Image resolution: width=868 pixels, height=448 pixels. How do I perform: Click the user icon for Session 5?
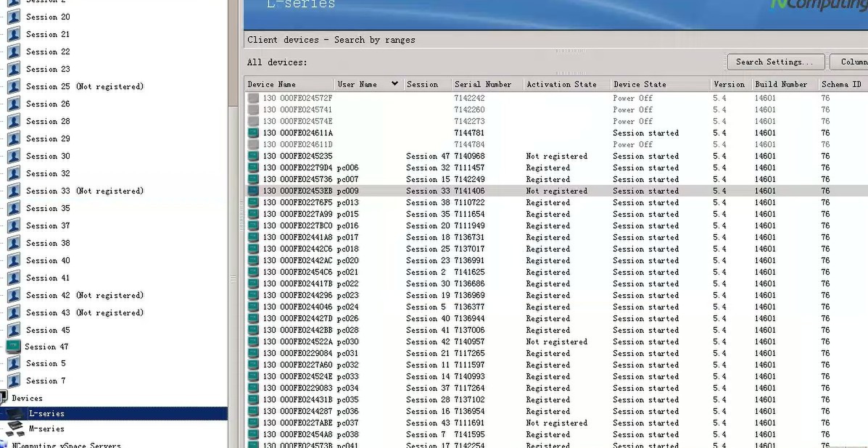[14, 364]
